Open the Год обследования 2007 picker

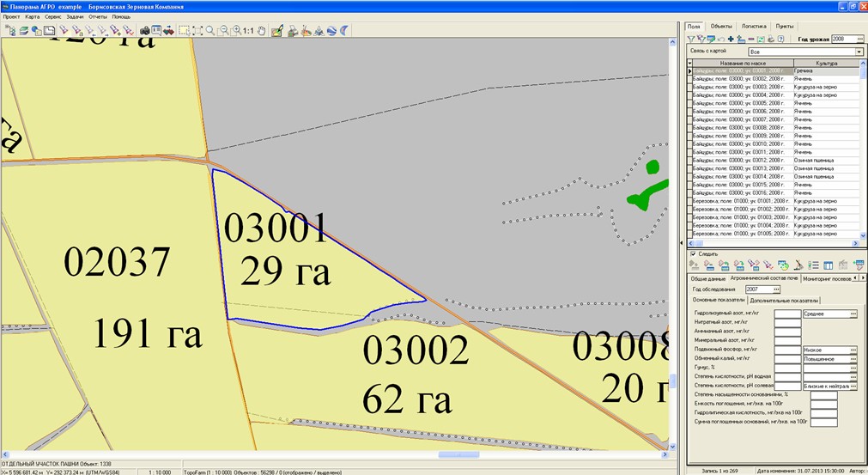(x=776, y=289)
